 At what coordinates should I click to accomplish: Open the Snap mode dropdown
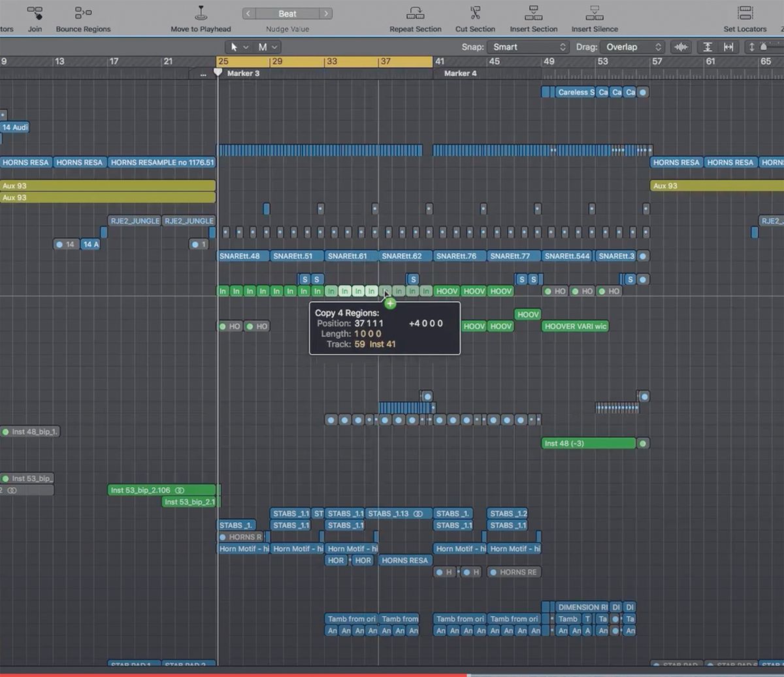(x=529, y=47)
